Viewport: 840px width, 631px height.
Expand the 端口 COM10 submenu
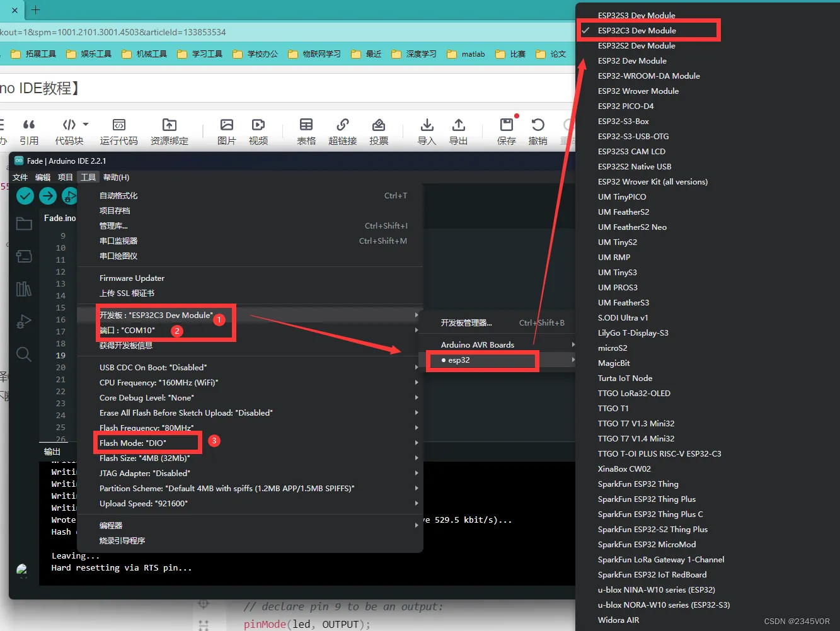(x=250, y=330)
